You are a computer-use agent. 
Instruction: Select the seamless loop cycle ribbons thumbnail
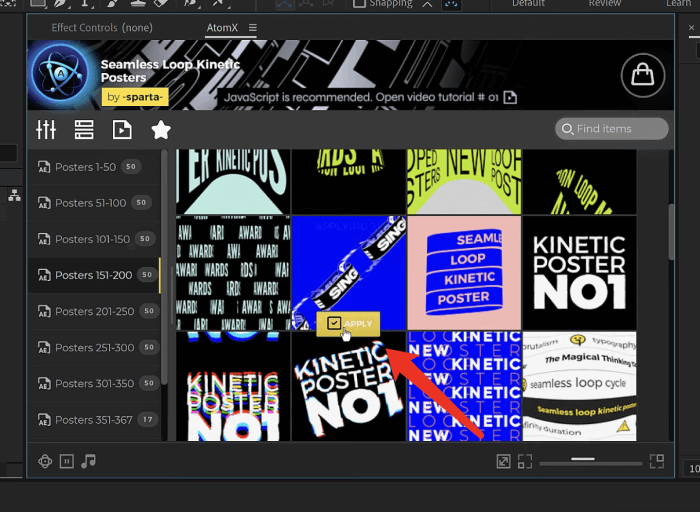(579, 386)
